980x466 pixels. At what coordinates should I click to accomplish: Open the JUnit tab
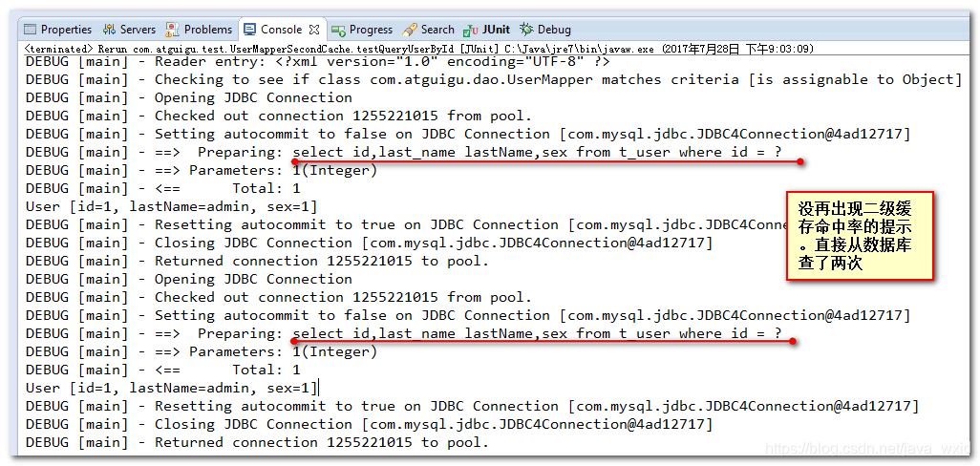[487, 30]
